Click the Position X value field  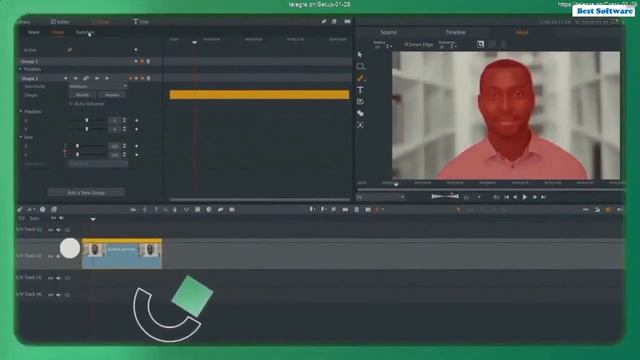coord(115,120)
